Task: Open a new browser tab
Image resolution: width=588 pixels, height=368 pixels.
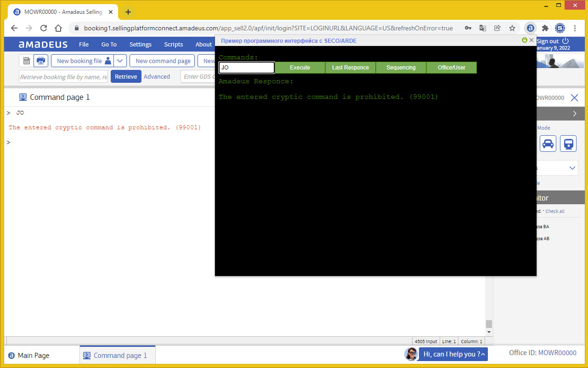Action: pyautogui.click(x=128, y=12)
